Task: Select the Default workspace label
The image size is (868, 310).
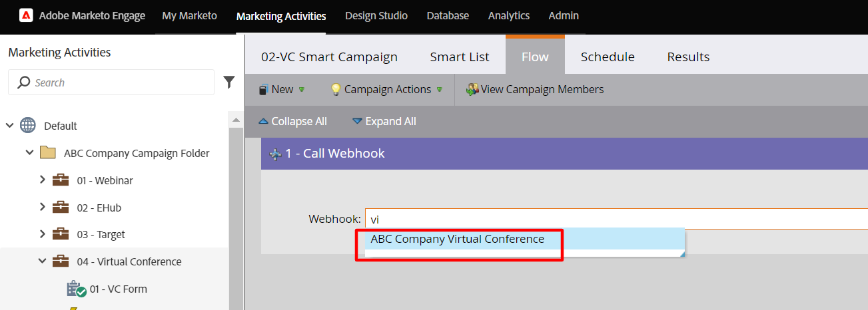Action: [61, 126]
